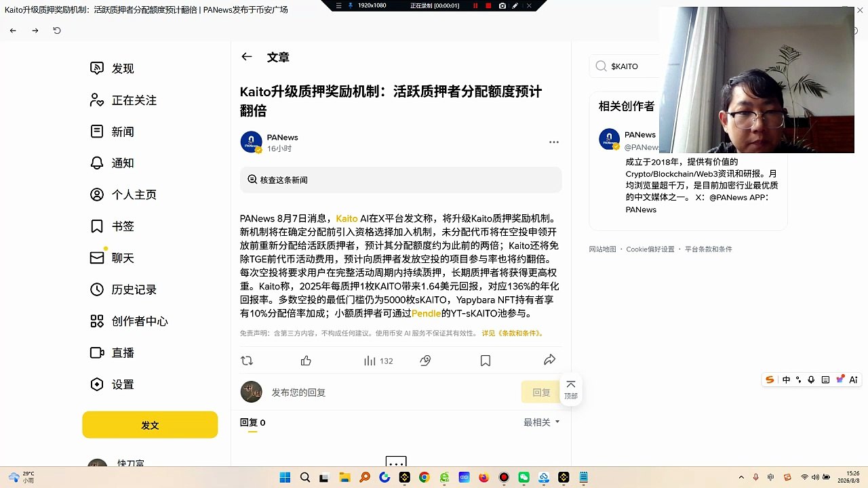Bookmark the article with bookmark icon

click(486, 361)
